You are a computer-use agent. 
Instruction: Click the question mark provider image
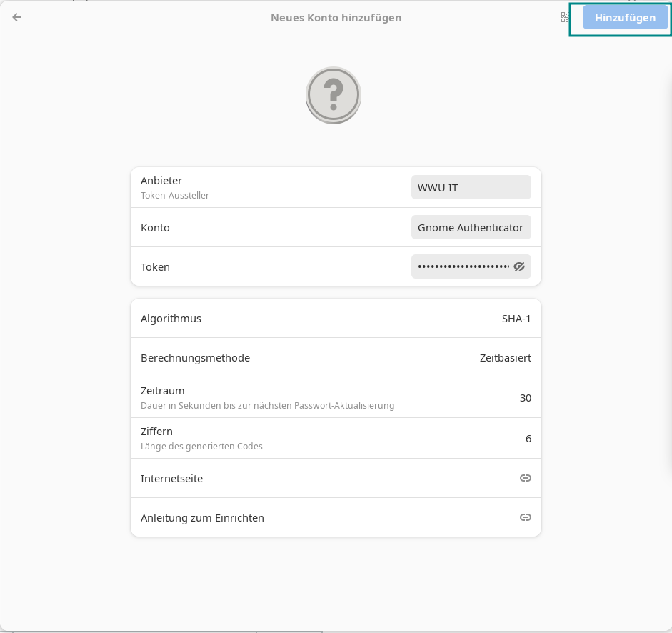click(334, 95)
